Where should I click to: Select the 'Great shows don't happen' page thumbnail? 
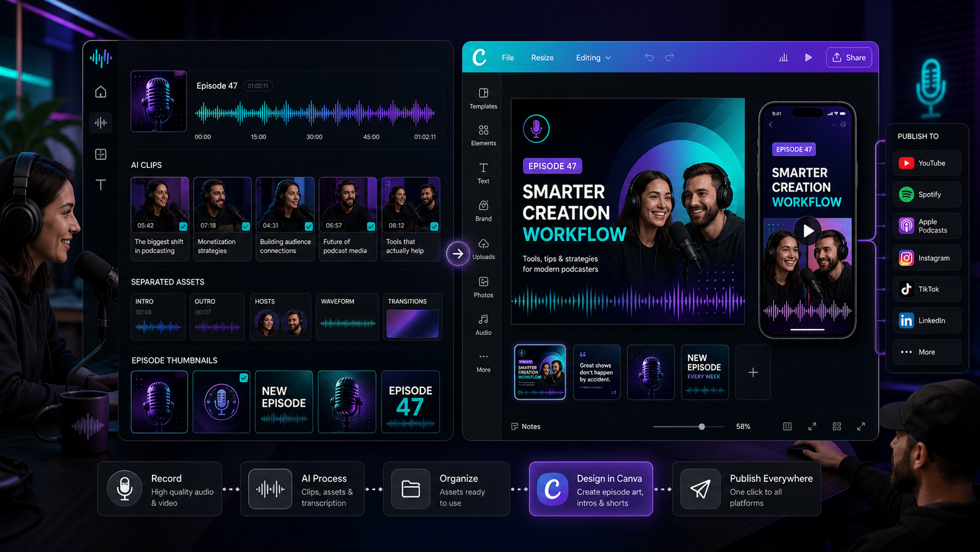(597, 372)
